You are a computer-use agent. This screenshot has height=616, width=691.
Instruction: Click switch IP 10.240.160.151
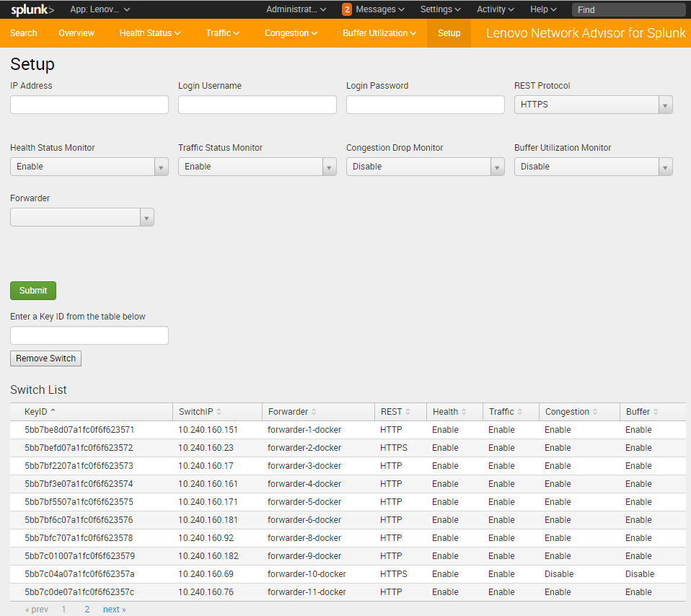pyautogui.click(x=208, y=430)
